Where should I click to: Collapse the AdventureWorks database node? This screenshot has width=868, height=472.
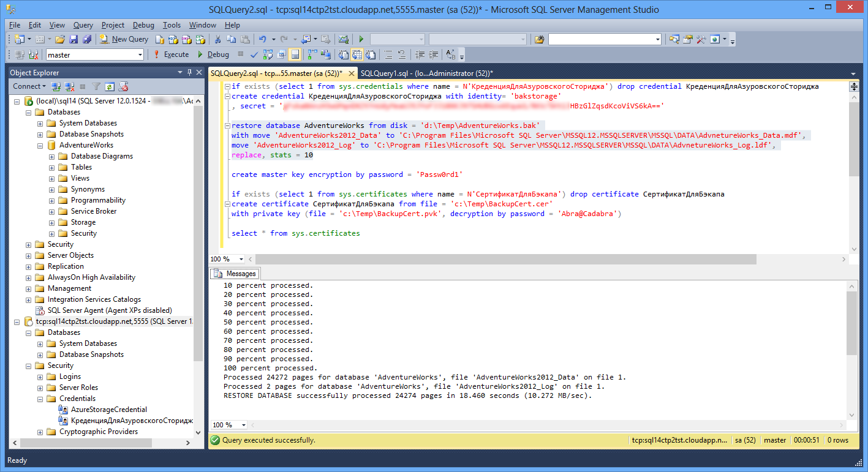pos(40,145)
